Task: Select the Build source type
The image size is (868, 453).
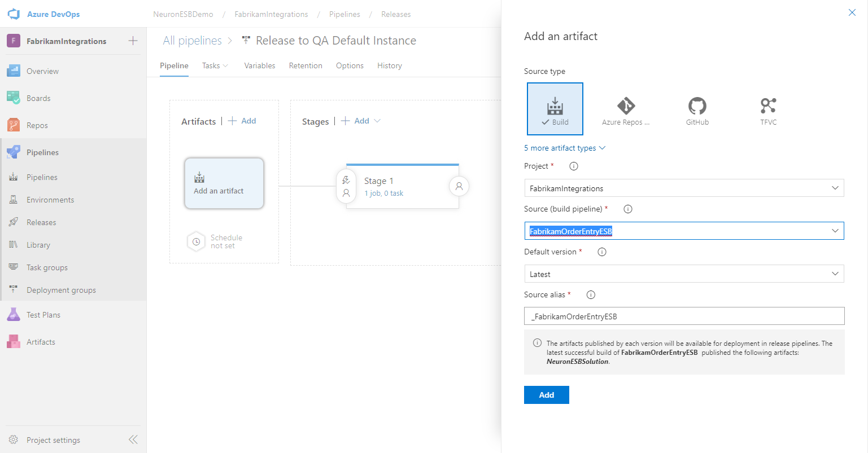Action: (555, 109)
